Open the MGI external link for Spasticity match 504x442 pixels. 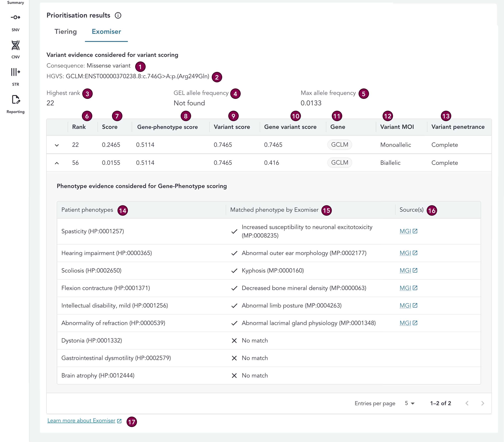tap(406, 231)
